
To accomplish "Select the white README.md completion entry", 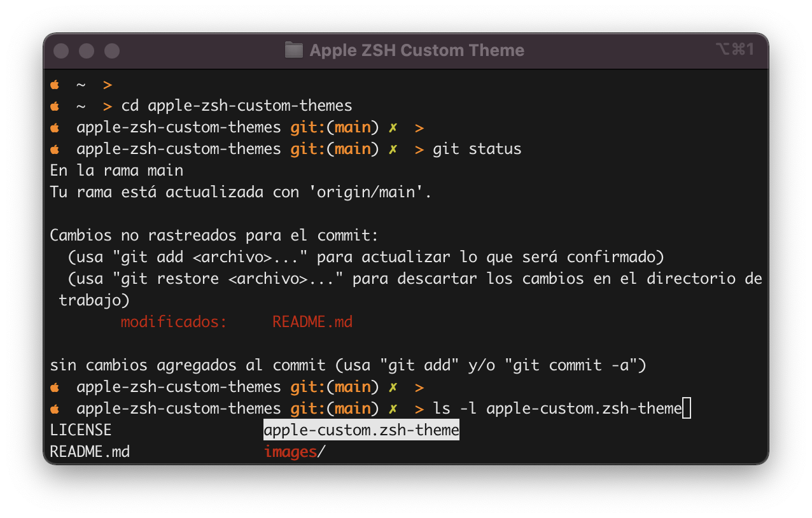I will coord(90,452).
